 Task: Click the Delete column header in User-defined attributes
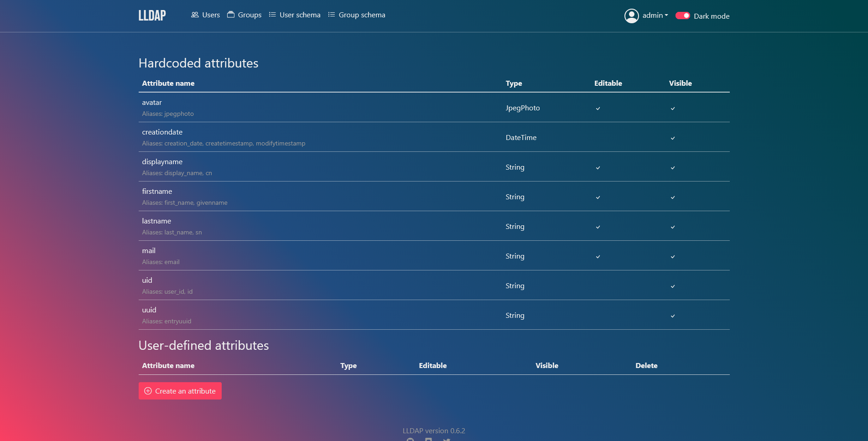pyautogui.click(x=646, y=366)
